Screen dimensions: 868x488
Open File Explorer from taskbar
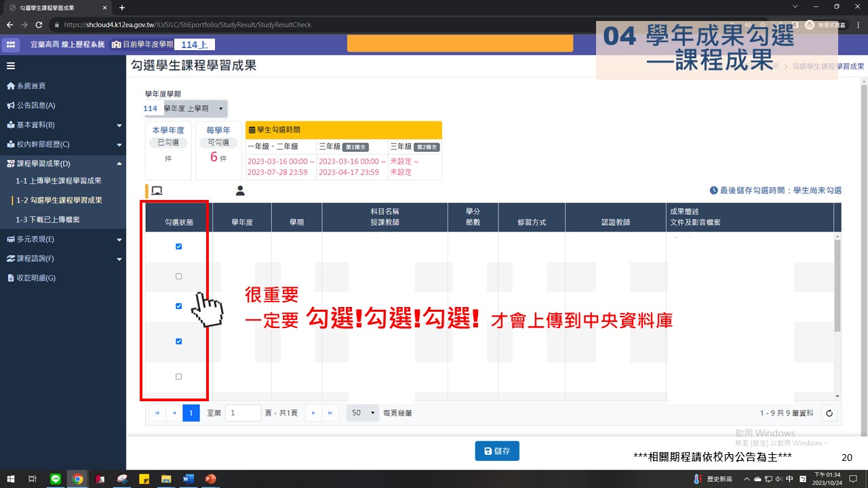165,479
